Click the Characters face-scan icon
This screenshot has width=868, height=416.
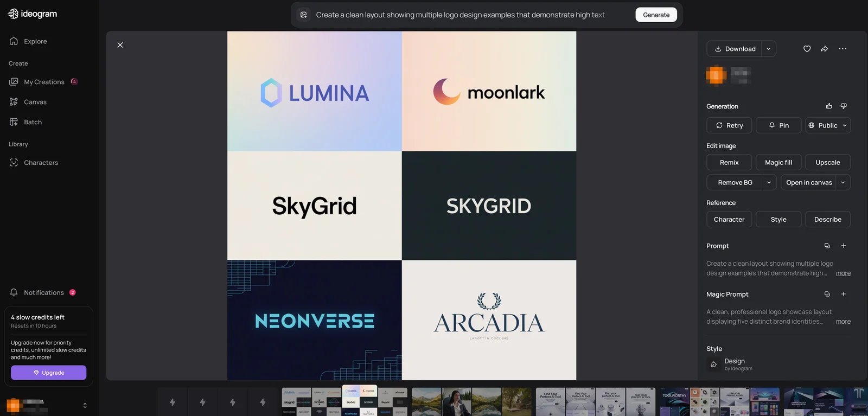coord(14,163)
